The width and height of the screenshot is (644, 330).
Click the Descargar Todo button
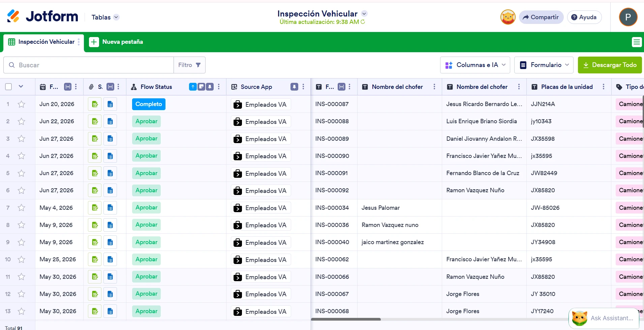[x=610, y=65]
